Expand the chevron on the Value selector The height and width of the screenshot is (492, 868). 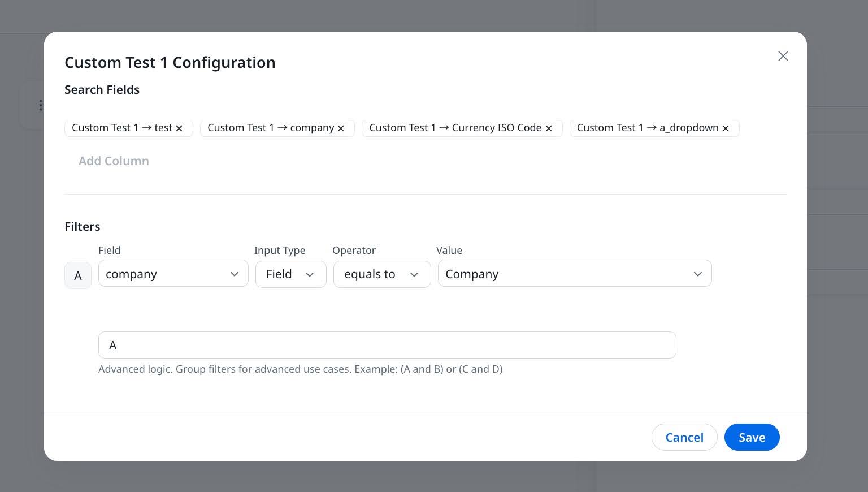(697, 274)
